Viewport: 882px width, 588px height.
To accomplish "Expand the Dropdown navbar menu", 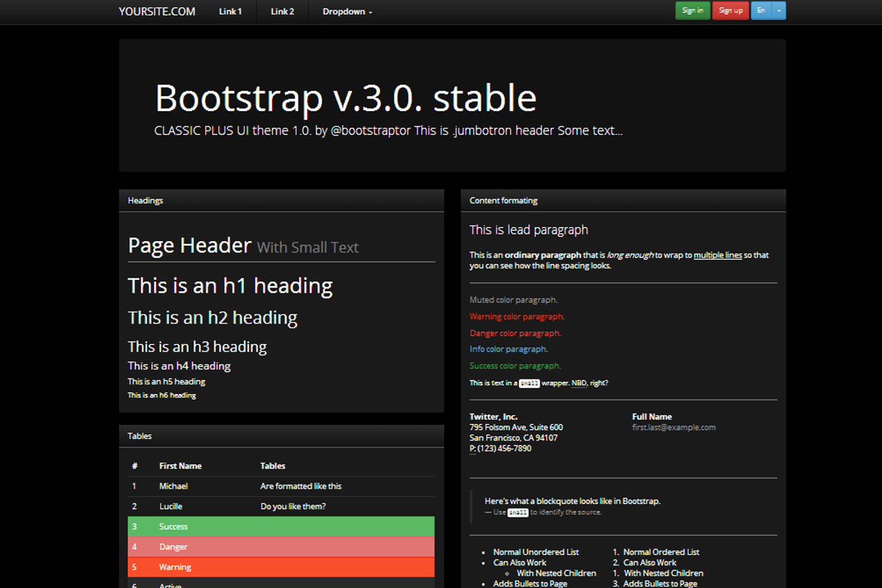I will (x=347, y=11).
